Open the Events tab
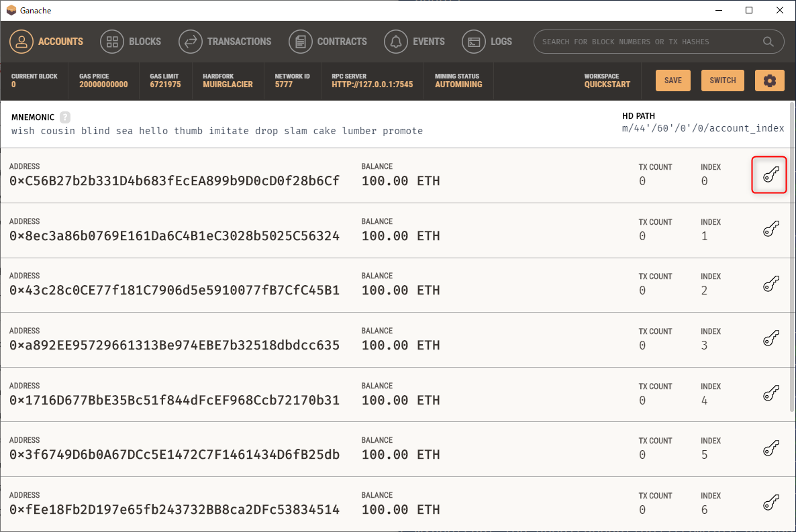The height and width of the screenshot is (532, 796). pos(415,42)
